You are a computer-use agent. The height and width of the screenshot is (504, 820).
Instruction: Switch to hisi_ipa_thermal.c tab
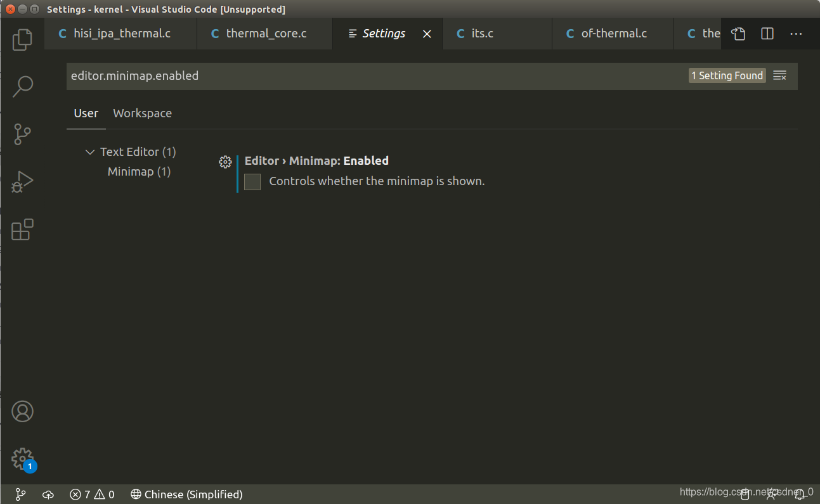tap(120, 34)
